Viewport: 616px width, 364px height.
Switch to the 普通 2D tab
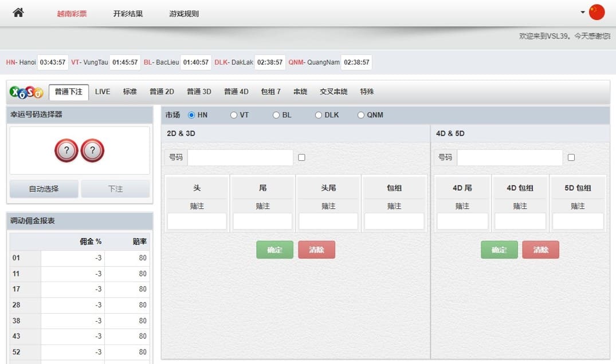(x=162, y=92)
